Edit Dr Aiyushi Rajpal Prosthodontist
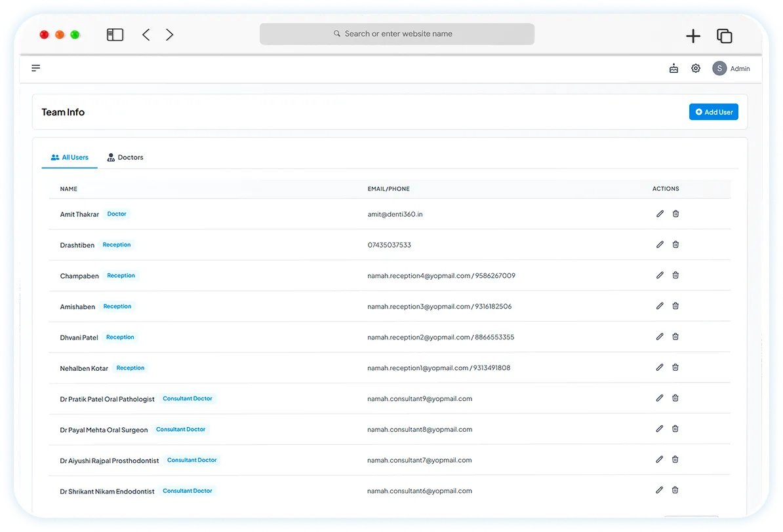The image size is (783, 532). pyautogui.click(x=660, y=459)
